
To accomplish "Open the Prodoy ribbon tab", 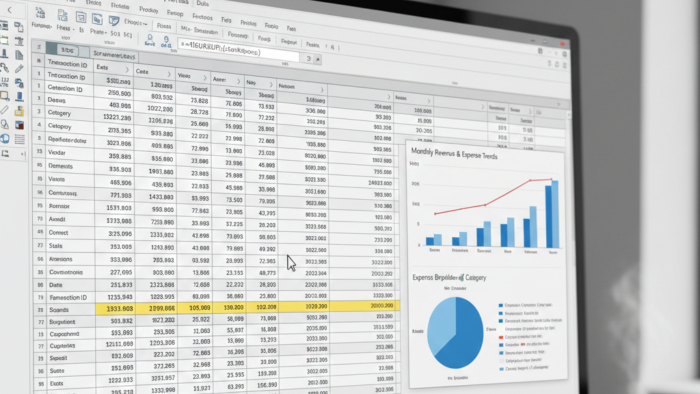I will click(148, 9).
